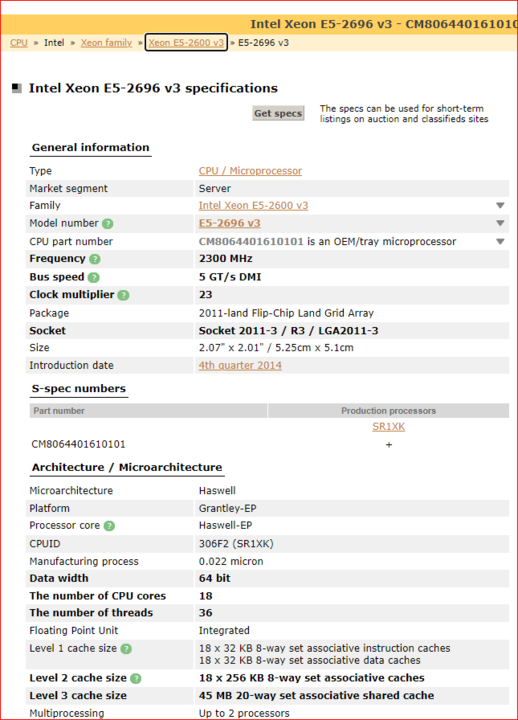Viewport: 518px width, 720px height.
Task: Open the 4th quarter 2014 link
Action: point(240,366)
